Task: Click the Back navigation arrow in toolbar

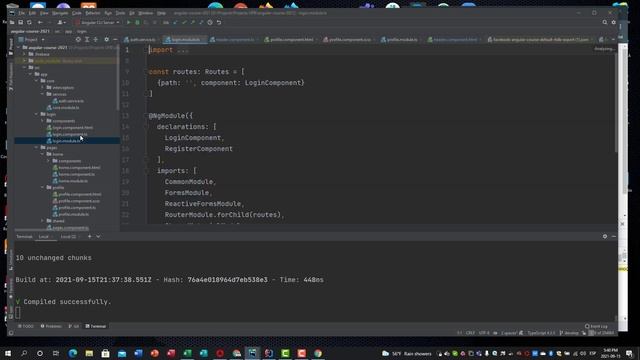Action: tap(40, 22)
